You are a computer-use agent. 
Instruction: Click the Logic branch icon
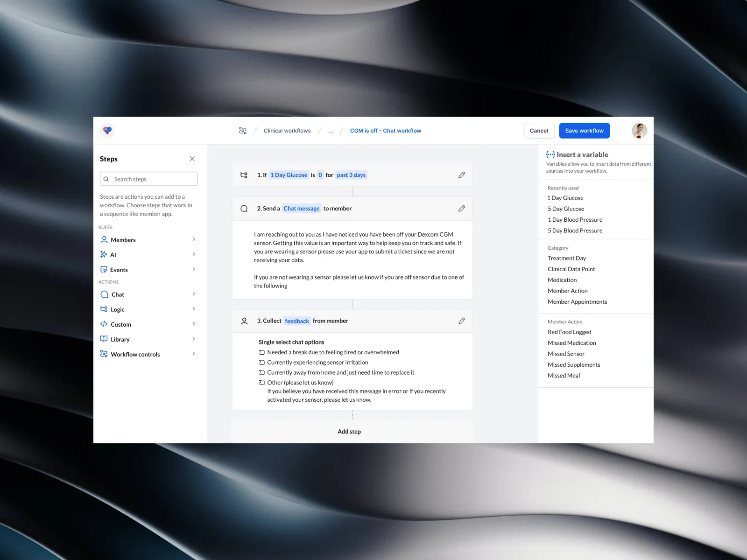coord(104,309)
